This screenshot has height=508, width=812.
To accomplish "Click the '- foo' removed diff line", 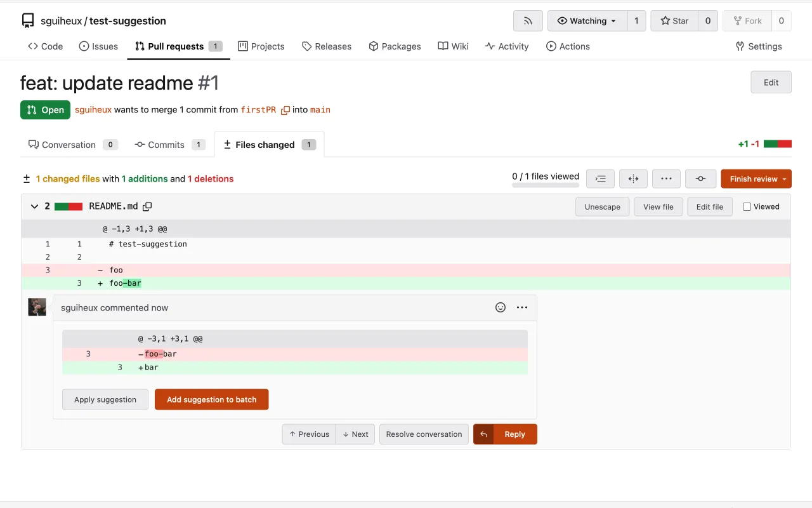I will [406, 270].
